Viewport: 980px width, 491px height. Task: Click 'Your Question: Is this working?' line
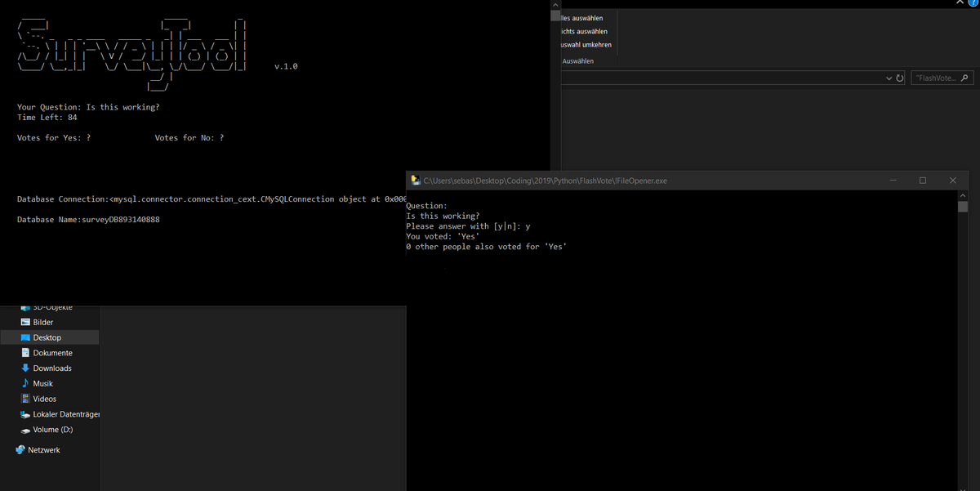88,107
